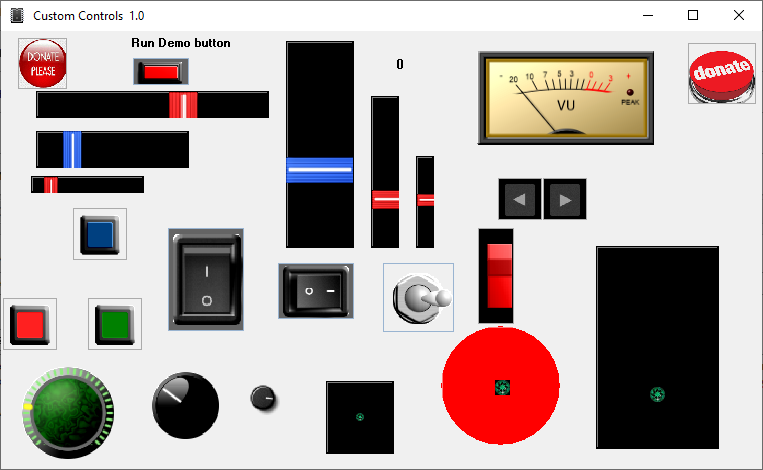The width and height of the screenshot is (763, 470).
Task: Click the green illuminated rotary knob
Action: [68, 408]
